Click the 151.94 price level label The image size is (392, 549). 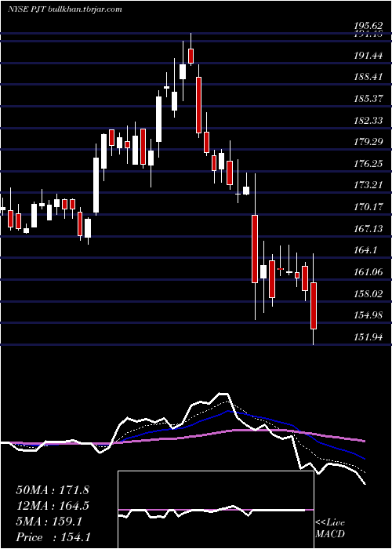pos(368,336)
